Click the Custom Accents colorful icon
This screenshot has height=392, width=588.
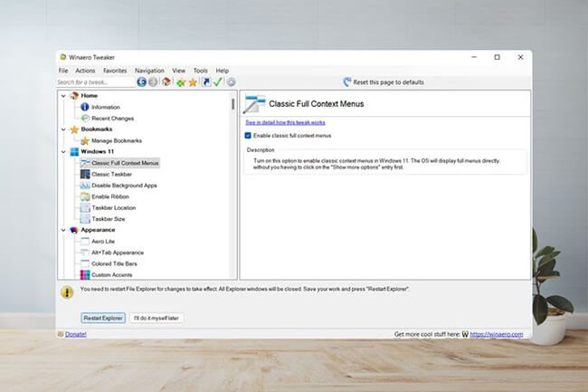click(x=85, y=274)
